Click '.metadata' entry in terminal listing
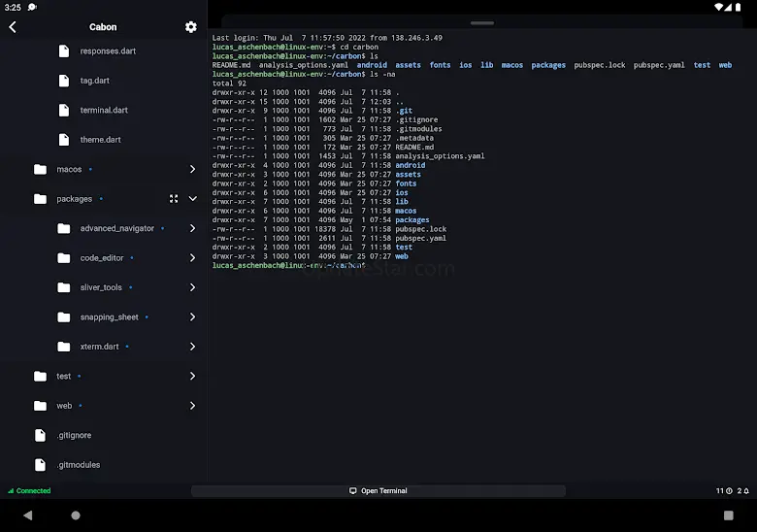Image resolution: width=757 pixels, height=532 pixels. click(x=414, y=138)
